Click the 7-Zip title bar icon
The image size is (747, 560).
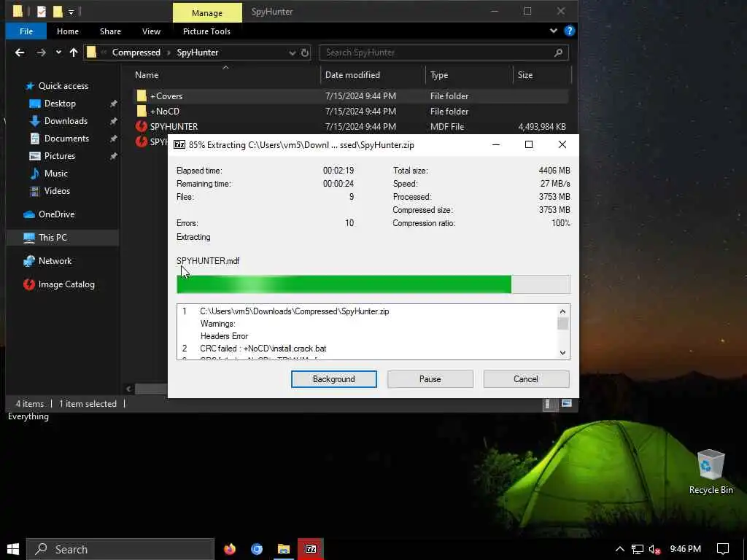(x=179, y=145)
